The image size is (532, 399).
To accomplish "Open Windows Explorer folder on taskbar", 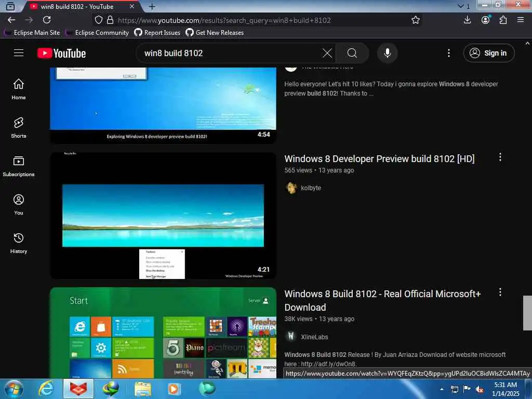I will pos(142,389).
